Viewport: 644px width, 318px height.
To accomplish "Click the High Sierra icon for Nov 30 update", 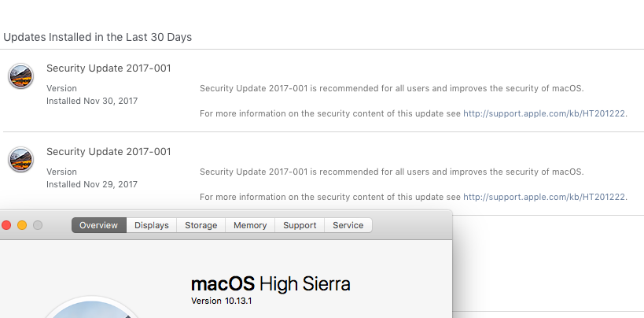I will tap(20, 76).
